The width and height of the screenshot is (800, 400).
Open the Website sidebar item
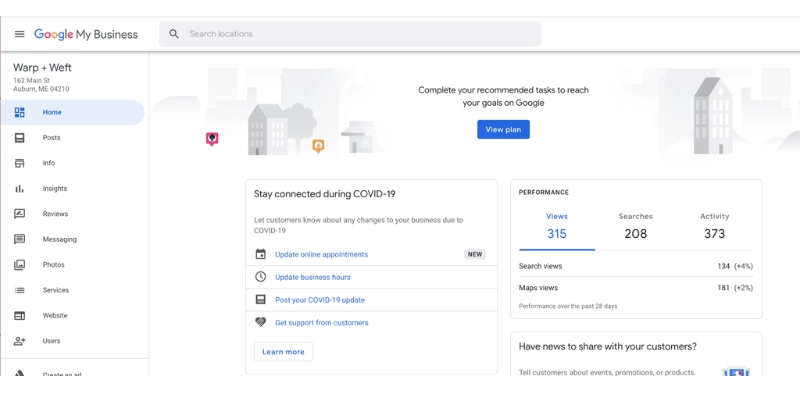point(72,316)
